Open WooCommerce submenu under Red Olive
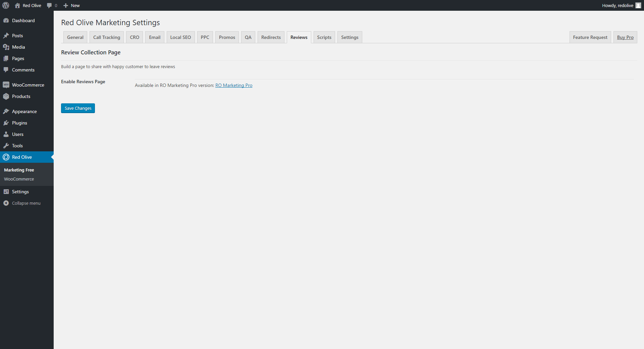 [x=19, y=179]
